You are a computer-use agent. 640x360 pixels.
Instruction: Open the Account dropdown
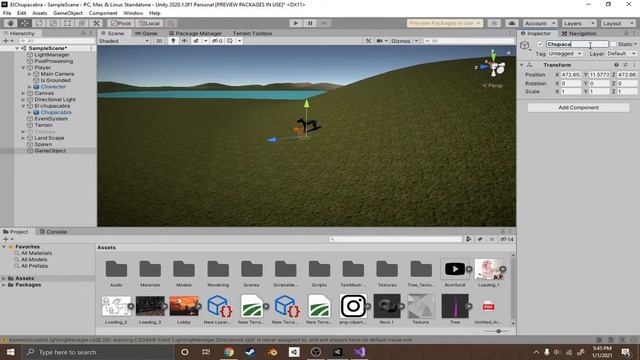[540, 23]
